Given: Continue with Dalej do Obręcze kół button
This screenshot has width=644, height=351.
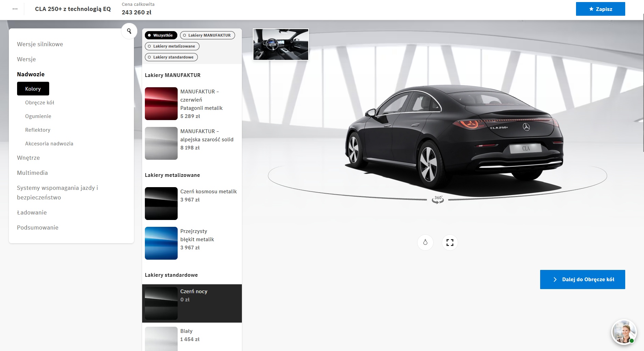Looking at the screenshot, I should (583, 279).
